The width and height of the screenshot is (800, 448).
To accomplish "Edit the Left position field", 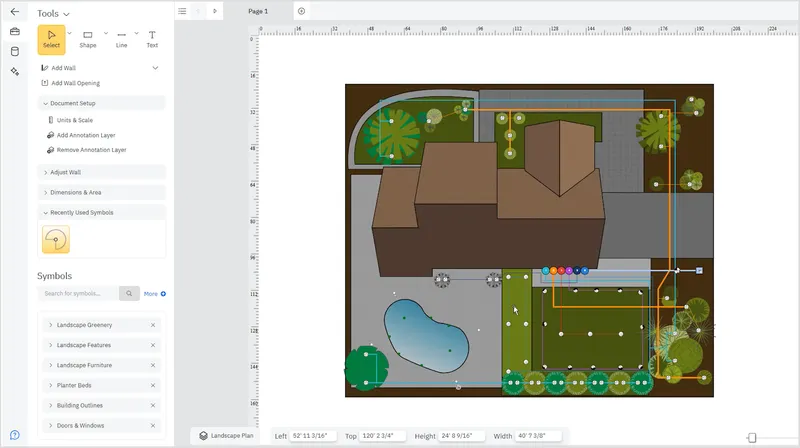I will (x=313, y=436).
